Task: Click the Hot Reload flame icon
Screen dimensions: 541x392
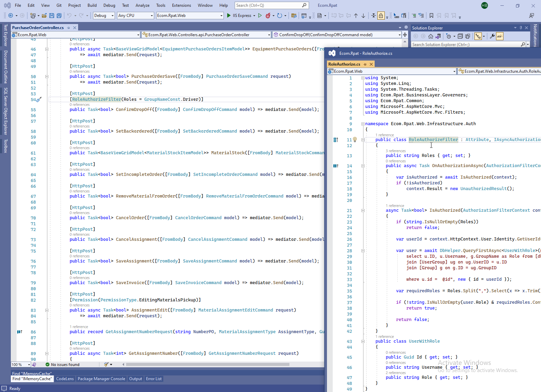Action: pos(268,16)
